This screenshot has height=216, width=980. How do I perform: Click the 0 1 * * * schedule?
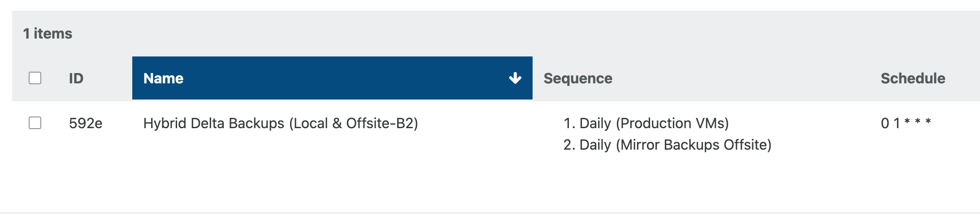point(906,123)
